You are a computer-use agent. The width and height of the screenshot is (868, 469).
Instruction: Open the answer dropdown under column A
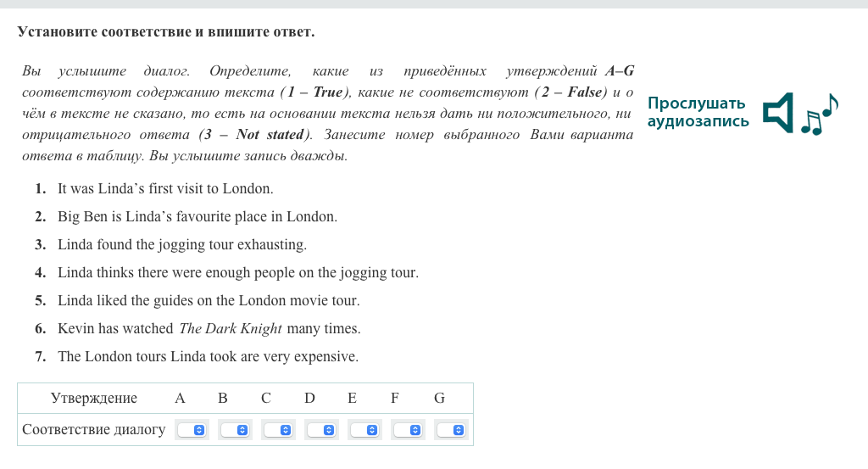[192, 430]
